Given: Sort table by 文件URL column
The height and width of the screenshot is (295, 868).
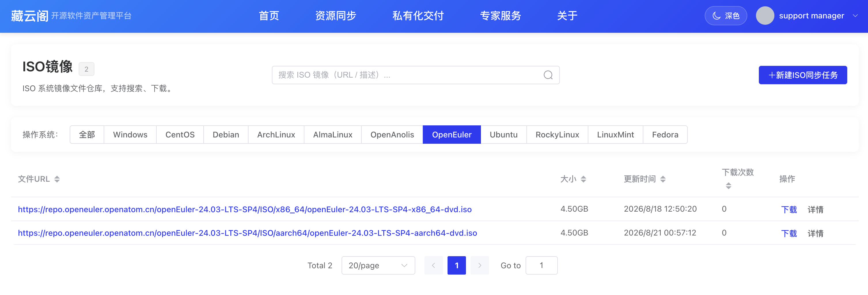Looking at the screenshot, I should (x=57, y=179).
